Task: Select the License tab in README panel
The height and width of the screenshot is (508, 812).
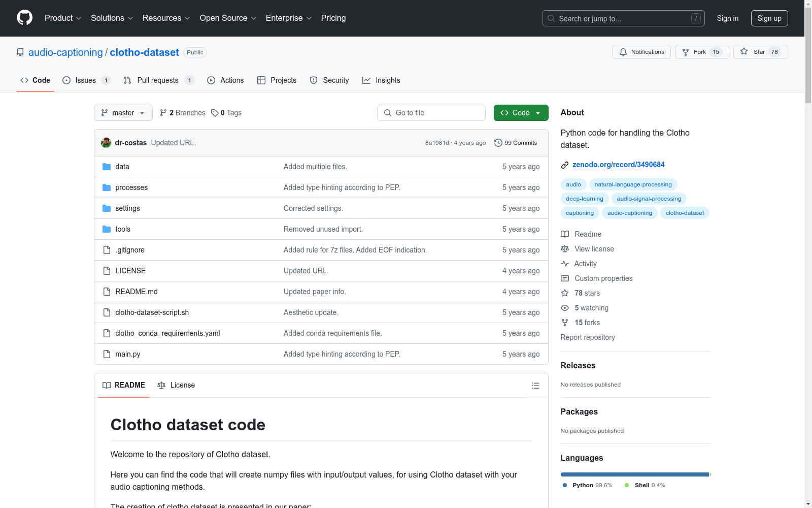Action: coord(176,385)
